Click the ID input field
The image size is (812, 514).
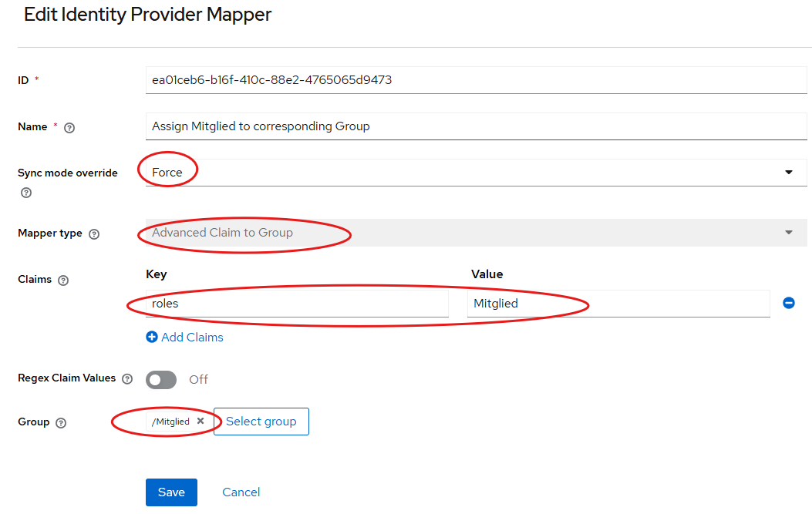coord(475,80)
